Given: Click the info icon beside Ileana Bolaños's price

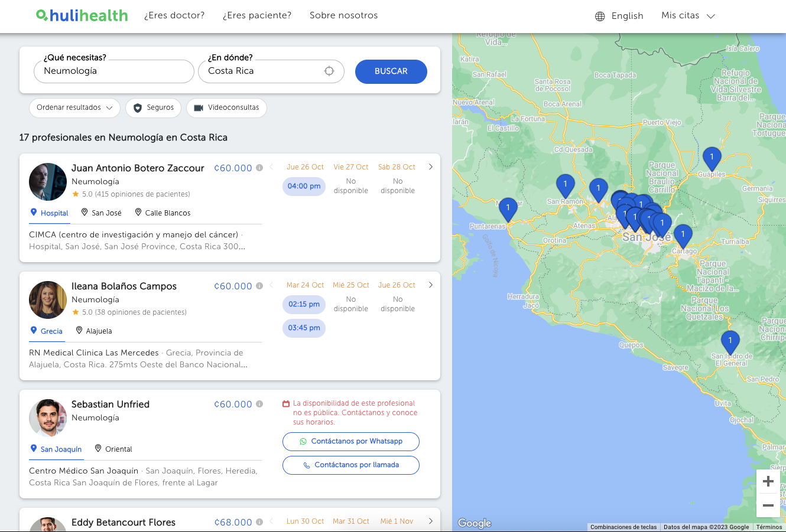Looking at the screenshot, I should point(259,286).
